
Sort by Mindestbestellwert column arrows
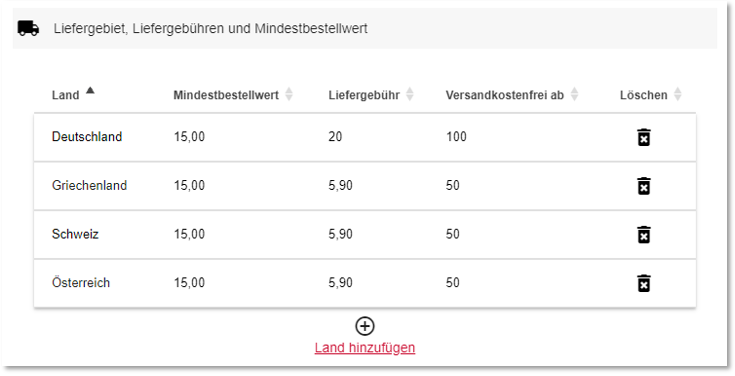(x=289, y=94)
